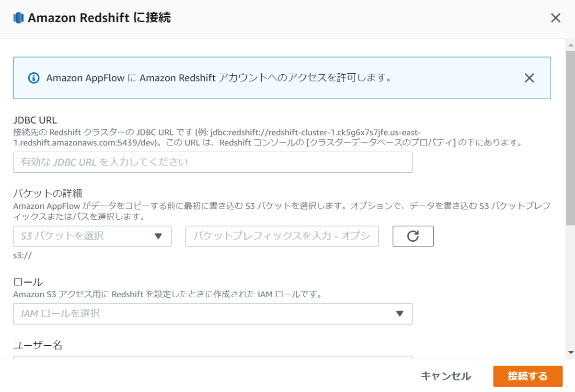Image resolution: width=575 pixels, height=392 pixels.
Task: Focus the JDBC URL input field
Action: 213,162
